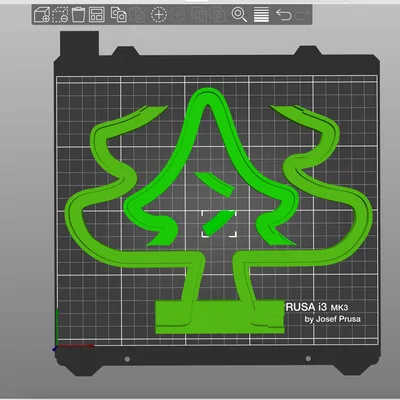Image resolution: width=400 pixels, height=400 pixels.
Task: Toggle variable layer height editing
Action: [x=261, y=15]
